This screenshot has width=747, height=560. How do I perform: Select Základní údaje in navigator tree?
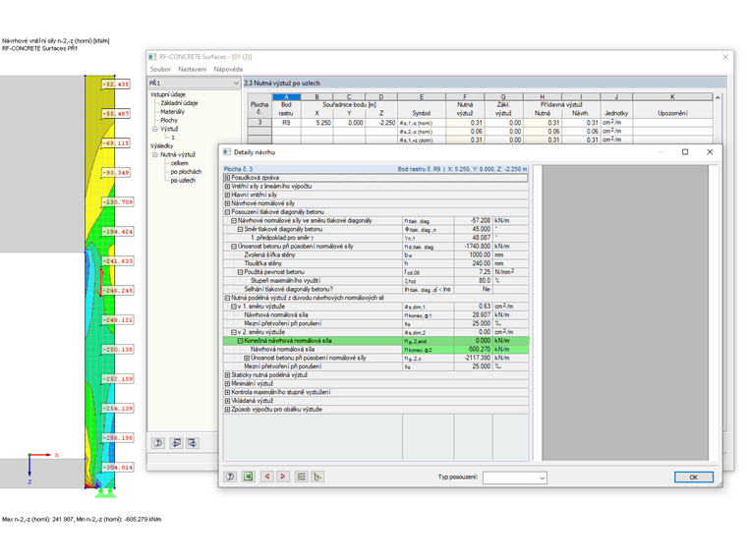179,103
